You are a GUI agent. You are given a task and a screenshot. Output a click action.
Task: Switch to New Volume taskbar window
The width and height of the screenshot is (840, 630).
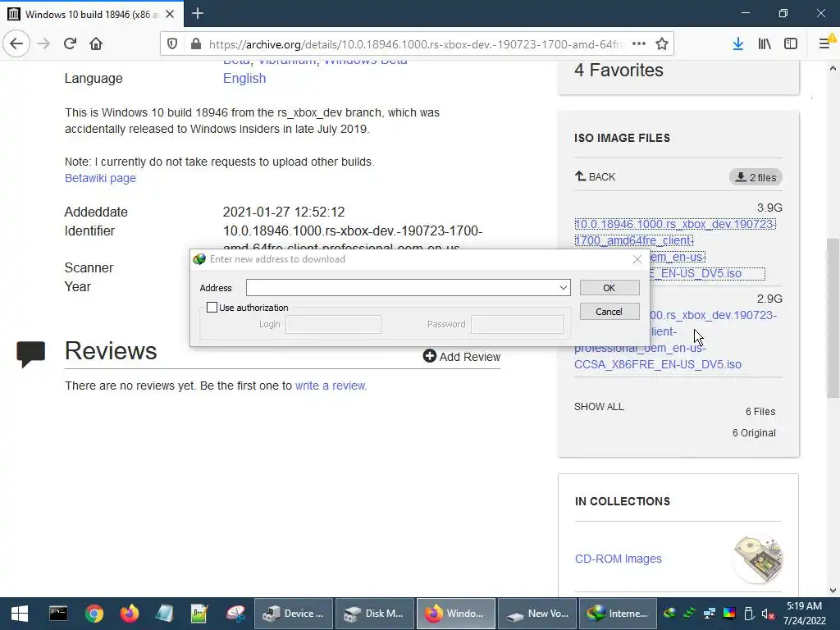pos(537,614)
